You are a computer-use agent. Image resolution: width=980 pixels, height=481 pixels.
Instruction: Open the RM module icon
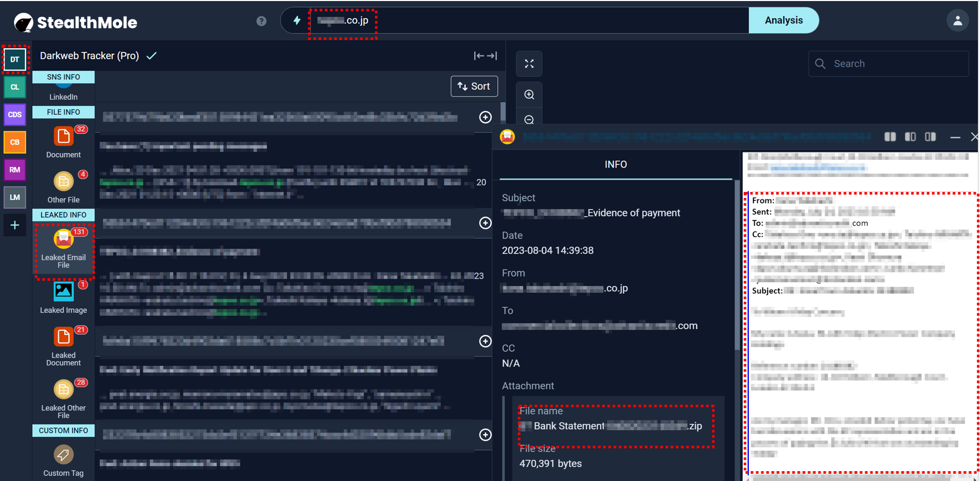pyautogui.click(x=15, y=170)
